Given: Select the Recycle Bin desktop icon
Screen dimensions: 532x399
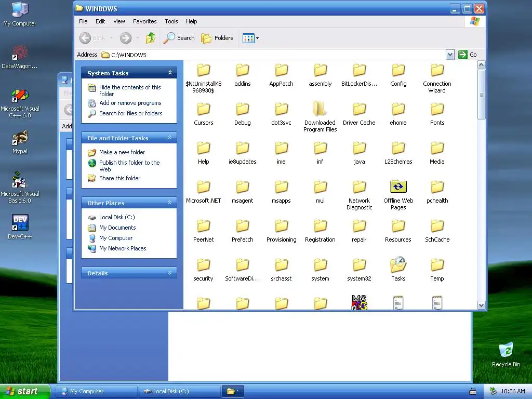Looking at the screenshot, I should [506, 354].
